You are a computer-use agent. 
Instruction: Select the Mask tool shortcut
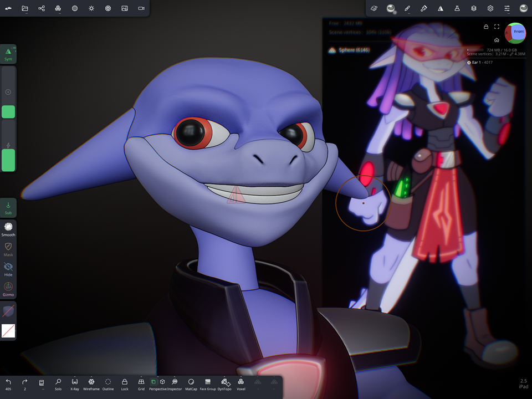click(x=8, y=249)
